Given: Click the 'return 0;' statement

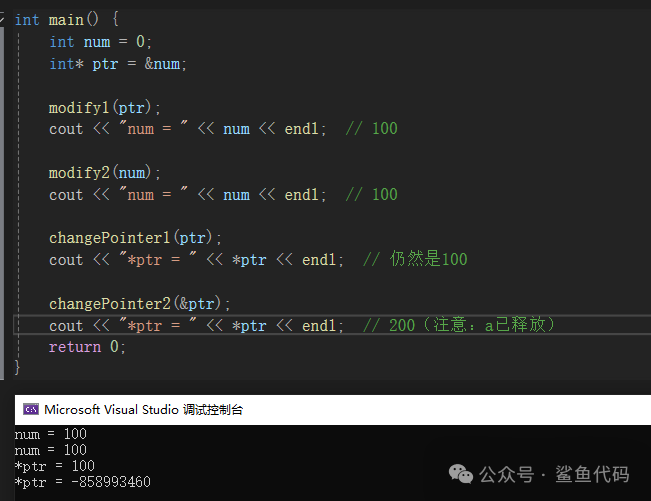Looking at the screenshot, I should (x=87, y=347).
